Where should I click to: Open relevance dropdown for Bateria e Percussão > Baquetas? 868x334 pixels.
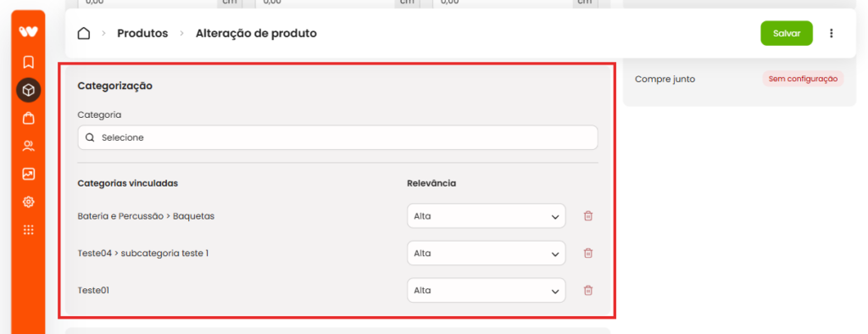[x=486, y=216]
